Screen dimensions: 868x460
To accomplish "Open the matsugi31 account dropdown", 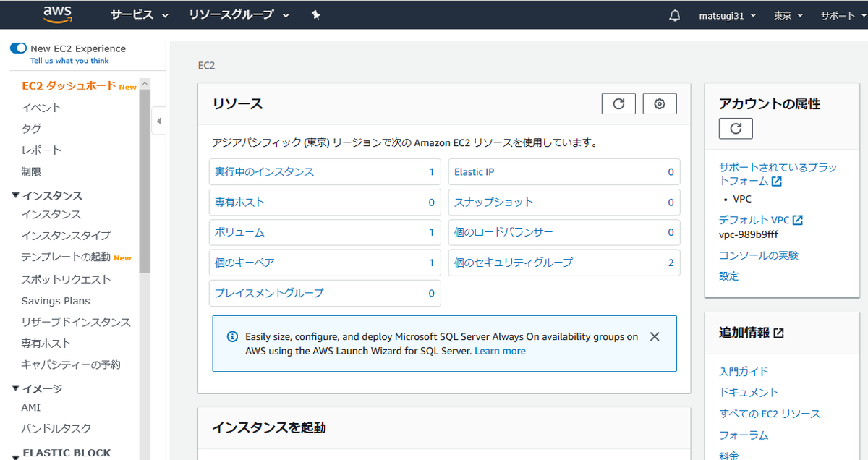I will 728,15.
